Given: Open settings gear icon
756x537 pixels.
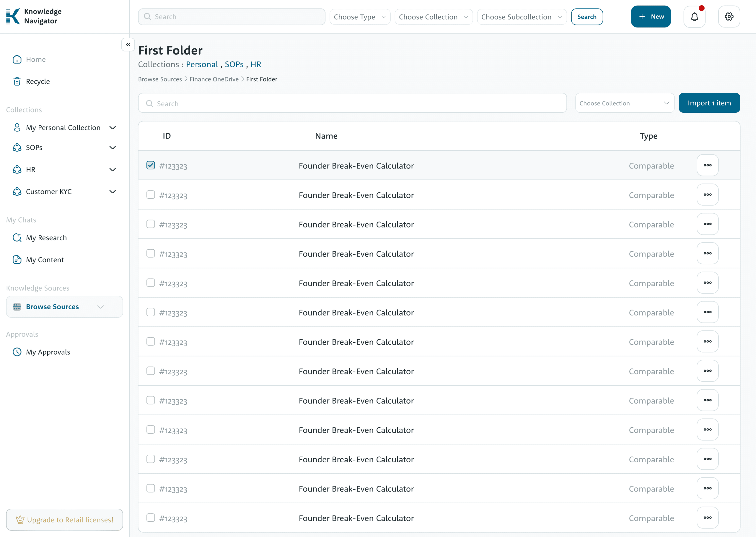Looking at the screenshot, I should tap(729, 17).
